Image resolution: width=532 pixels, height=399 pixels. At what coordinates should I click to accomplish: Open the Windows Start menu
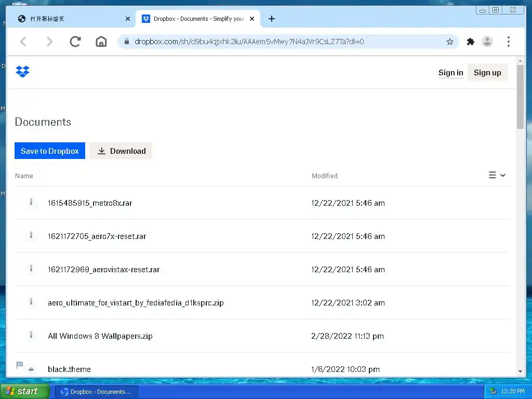click(25, 391)
